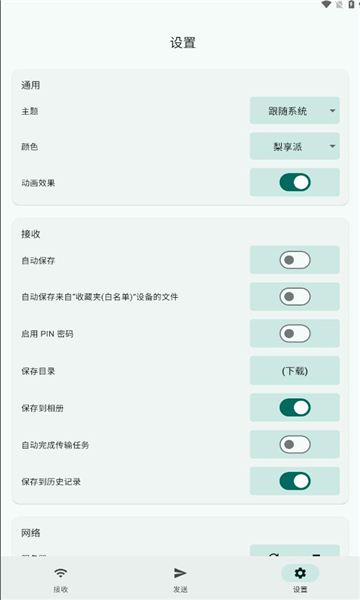The height and width of the screenshot is (600, 360).
Task: Enable the 自动保存 switch
Action: point(295,260)
